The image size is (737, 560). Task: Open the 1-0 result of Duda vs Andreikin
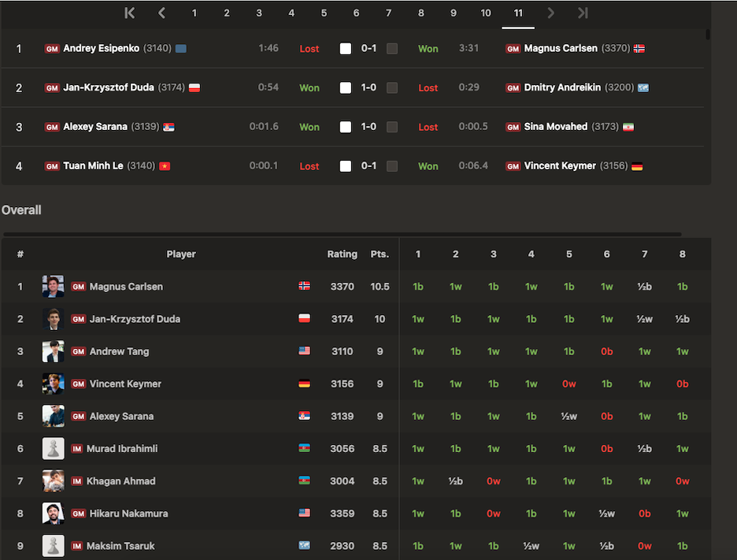click(x=368, y=87)
